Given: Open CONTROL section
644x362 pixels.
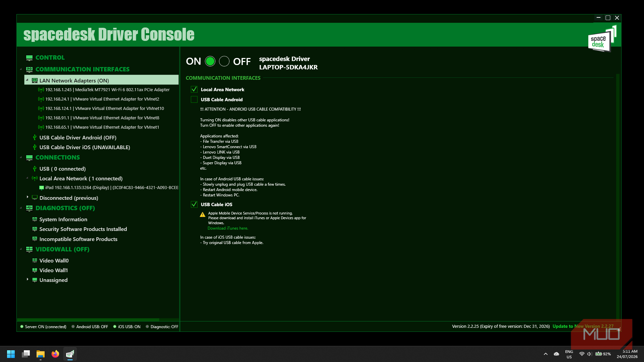Looking at the screenshot, I should 50,58.
